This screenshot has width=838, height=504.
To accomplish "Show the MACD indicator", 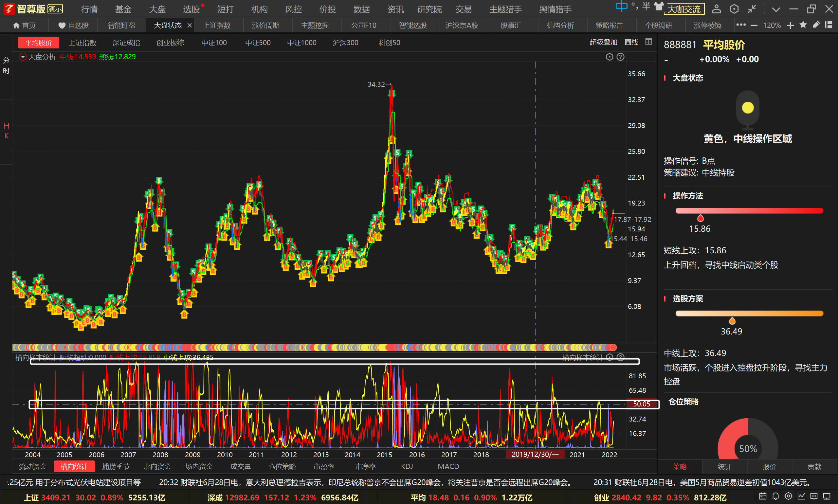I will (448, 466).
